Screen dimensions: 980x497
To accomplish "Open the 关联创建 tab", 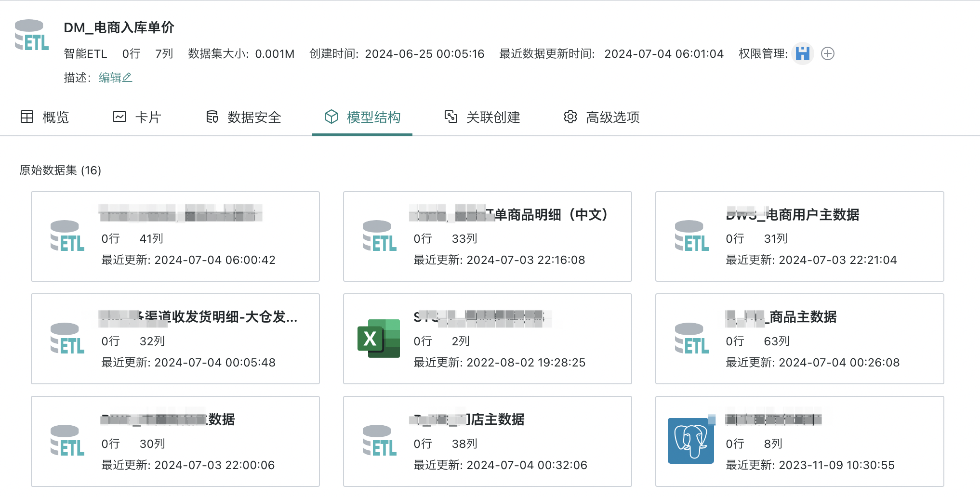I will coord(482,117).
